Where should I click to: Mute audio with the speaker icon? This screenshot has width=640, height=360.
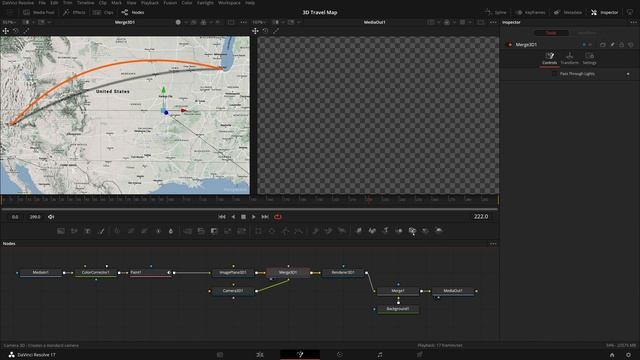click(51, 217)
